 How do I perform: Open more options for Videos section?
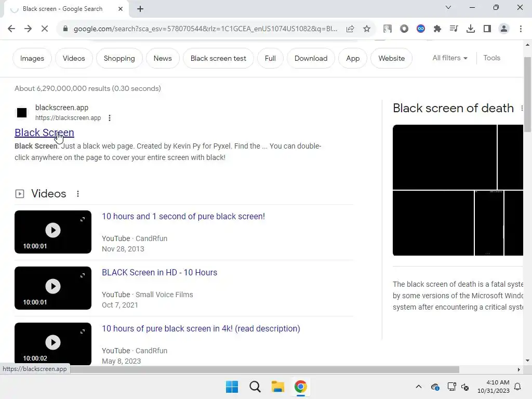pos(78,194)
